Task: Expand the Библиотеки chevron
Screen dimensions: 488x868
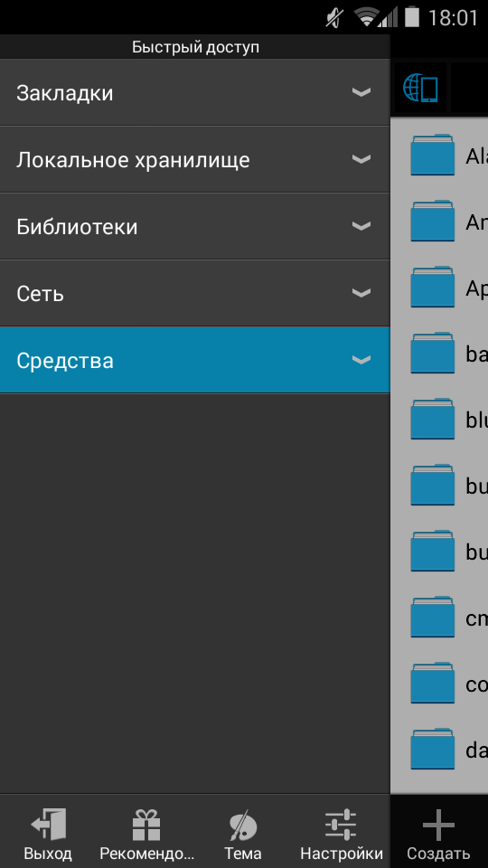Action: pyautogui.click(x=361, y=226)
